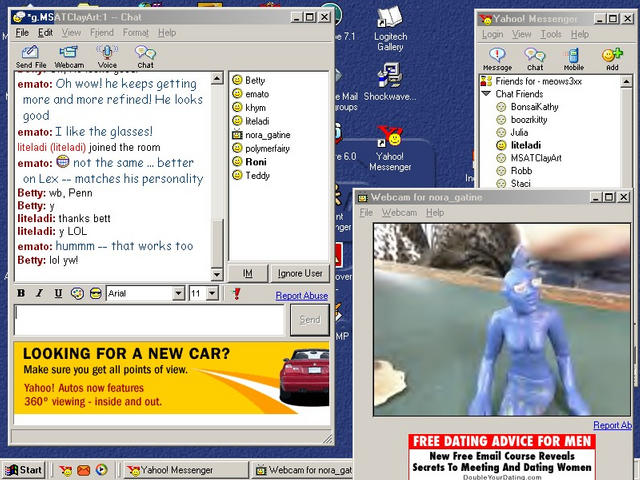
Task: Select nora_gatine with the webcam icon
Action: click(x=261, y=135)
